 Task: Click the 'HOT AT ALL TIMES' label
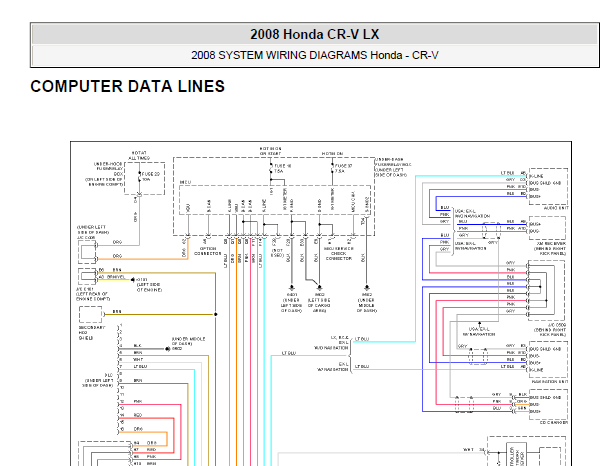click(139, 156)
